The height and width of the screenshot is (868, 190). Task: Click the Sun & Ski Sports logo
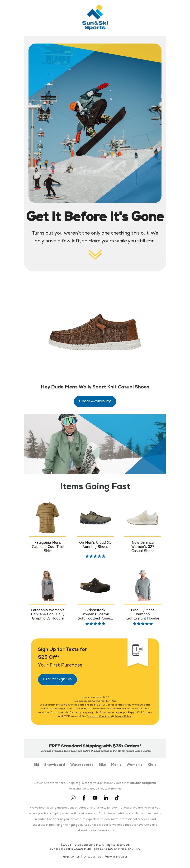tap(95, 18)
